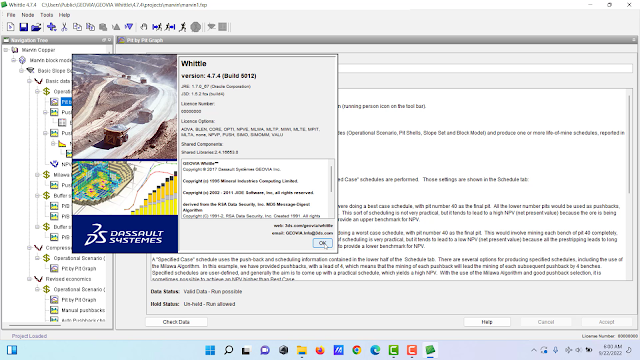The width and height of the screenshot is (640, 360).
Task: Click the Hold hand icon in toolbar
Action: (x=144, y=27)
